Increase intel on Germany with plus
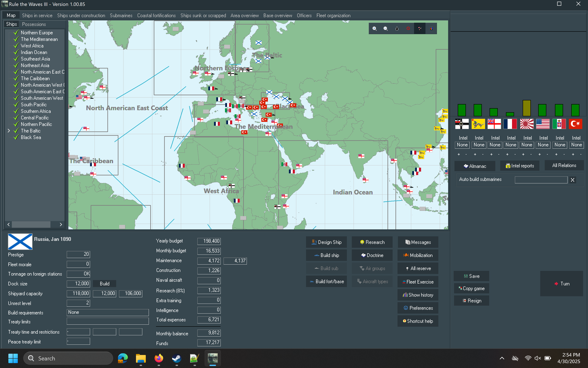 click(459, 154)
